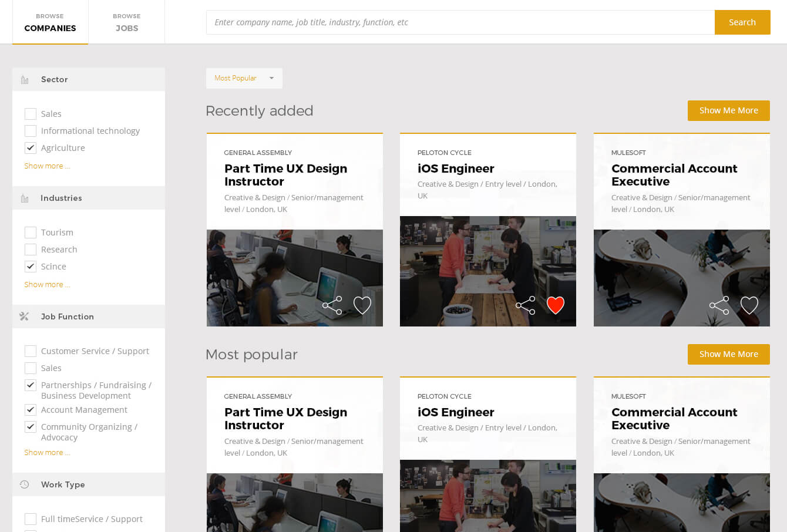
Task: Click the Recently added heading
Action: pyautogui.click(x=260, y=111)
